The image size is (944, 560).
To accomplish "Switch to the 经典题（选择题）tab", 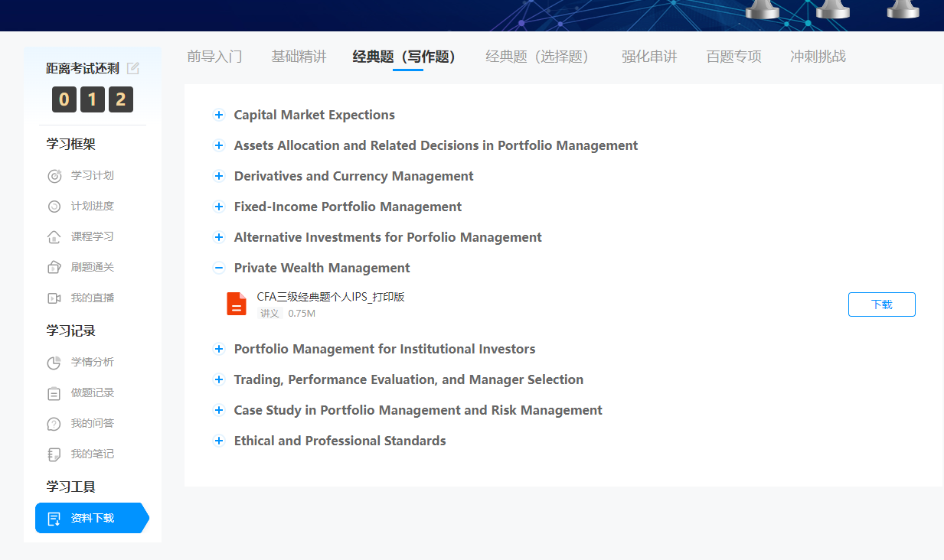I will coord(537,57).
